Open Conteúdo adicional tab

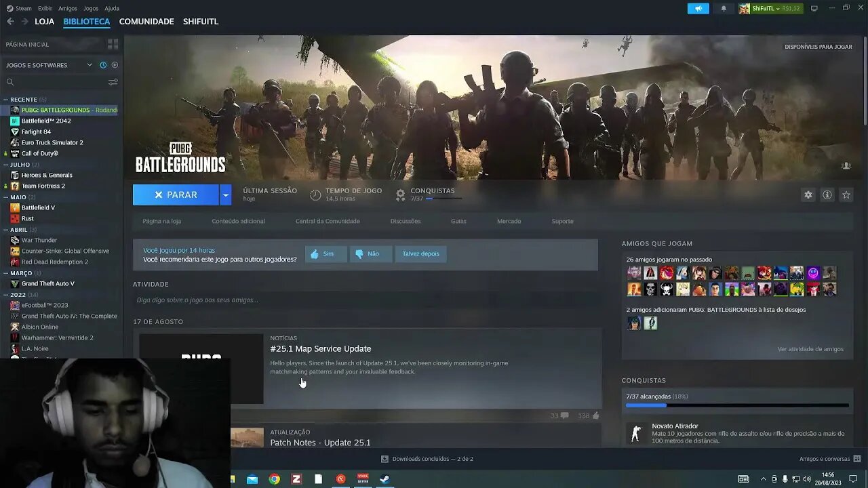238,221
